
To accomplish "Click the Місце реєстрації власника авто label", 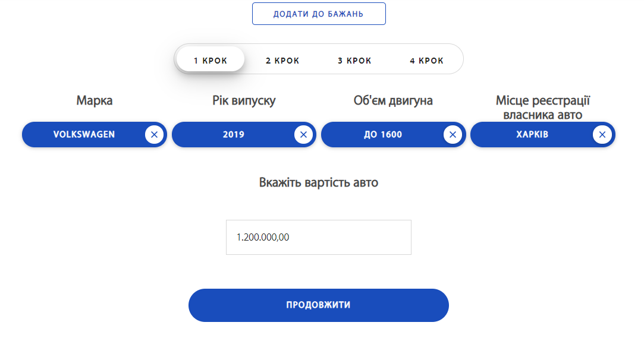I will [542, 108].
